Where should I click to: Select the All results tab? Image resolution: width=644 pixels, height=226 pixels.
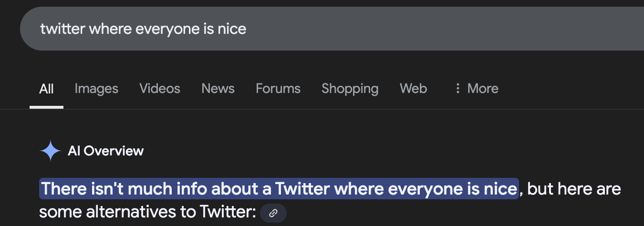click(46, 89)
